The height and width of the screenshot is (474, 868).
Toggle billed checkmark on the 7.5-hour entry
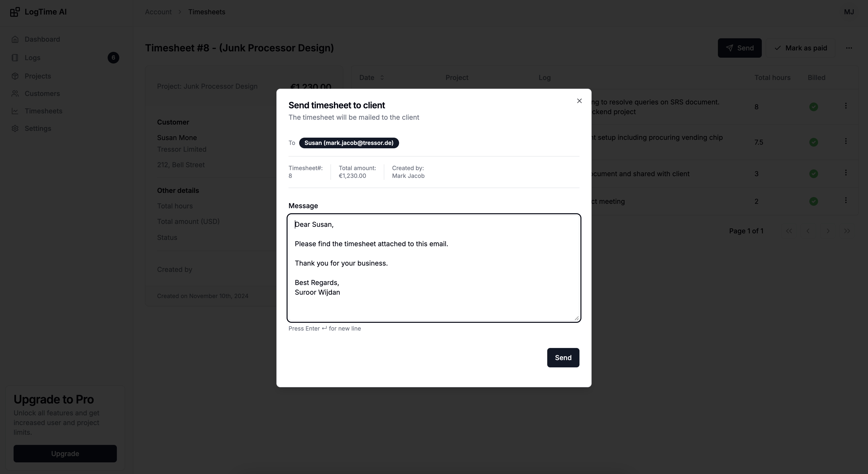pos(814,142)
